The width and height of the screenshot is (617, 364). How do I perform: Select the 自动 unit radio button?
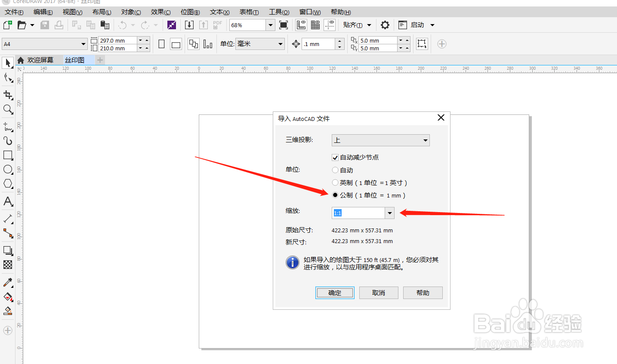[335, 170]
